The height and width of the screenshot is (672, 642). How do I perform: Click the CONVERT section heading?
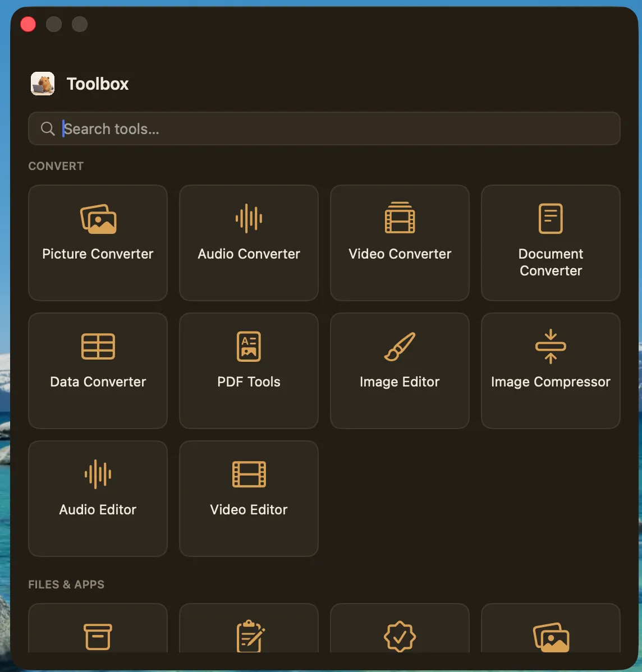[x=56, y=166]
